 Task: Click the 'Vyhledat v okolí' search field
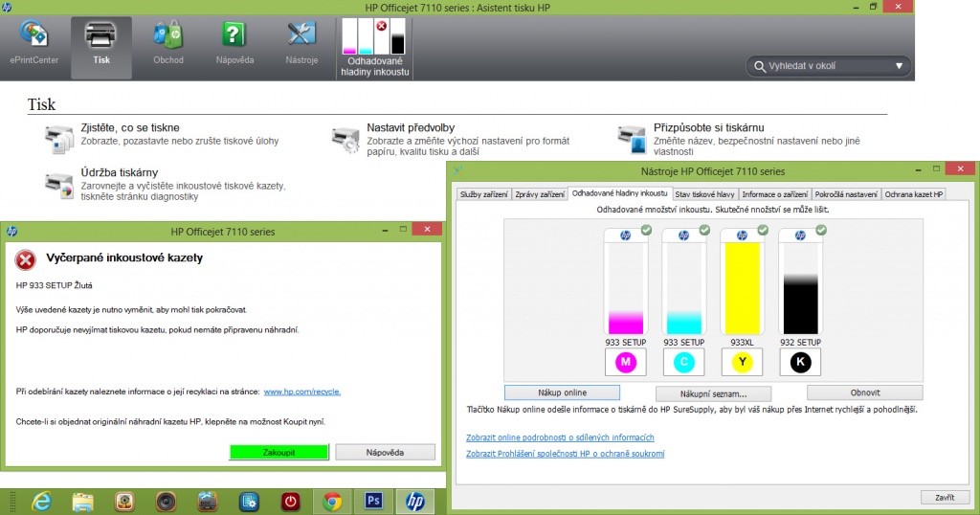coord(828,66)
